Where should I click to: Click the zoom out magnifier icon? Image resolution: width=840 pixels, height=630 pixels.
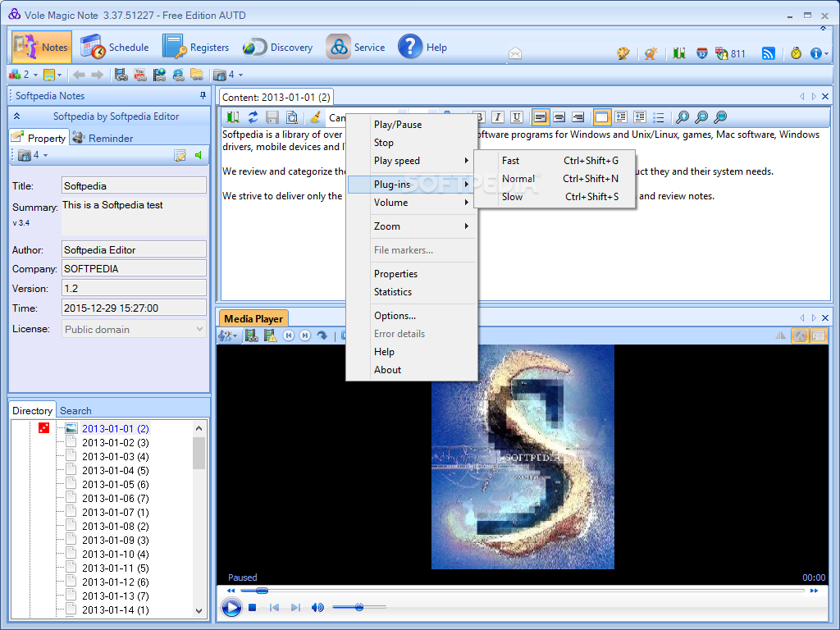(701, 116)
